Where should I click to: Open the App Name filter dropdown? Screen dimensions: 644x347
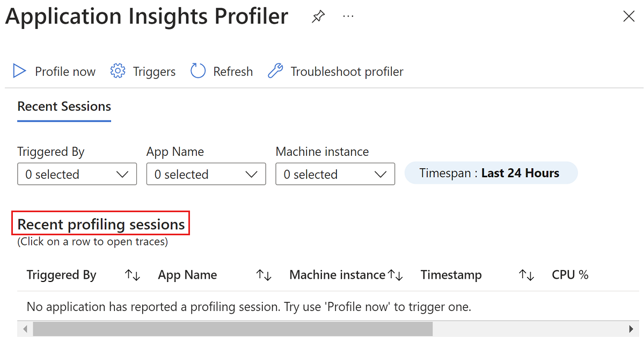click(206, 173)
